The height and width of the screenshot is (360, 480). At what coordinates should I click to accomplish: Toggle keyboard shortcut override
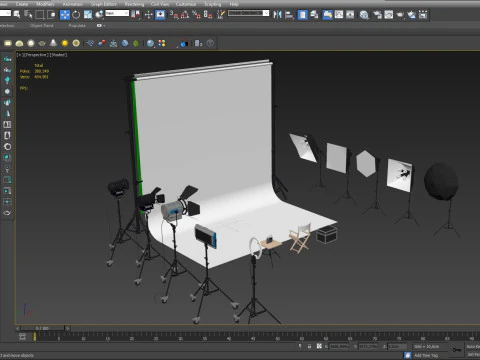coord(160,14)
